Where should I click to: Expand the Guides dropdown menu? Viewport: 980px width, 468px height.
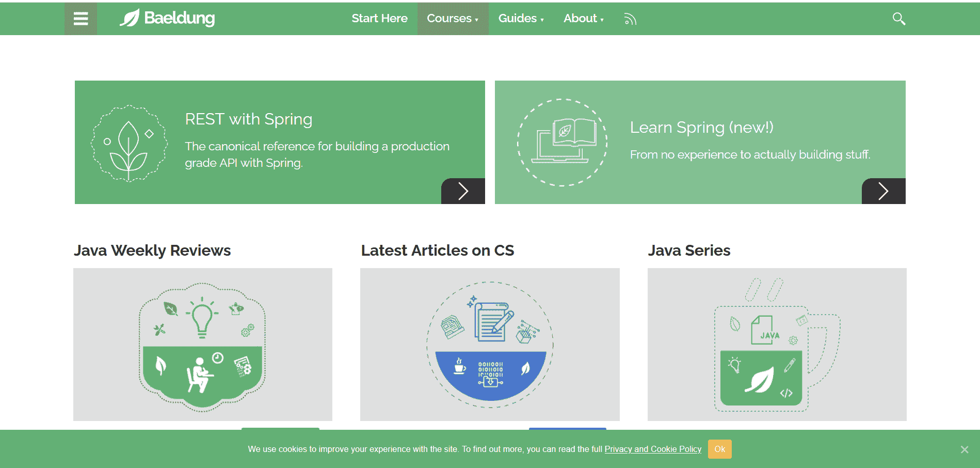point(521,19)
